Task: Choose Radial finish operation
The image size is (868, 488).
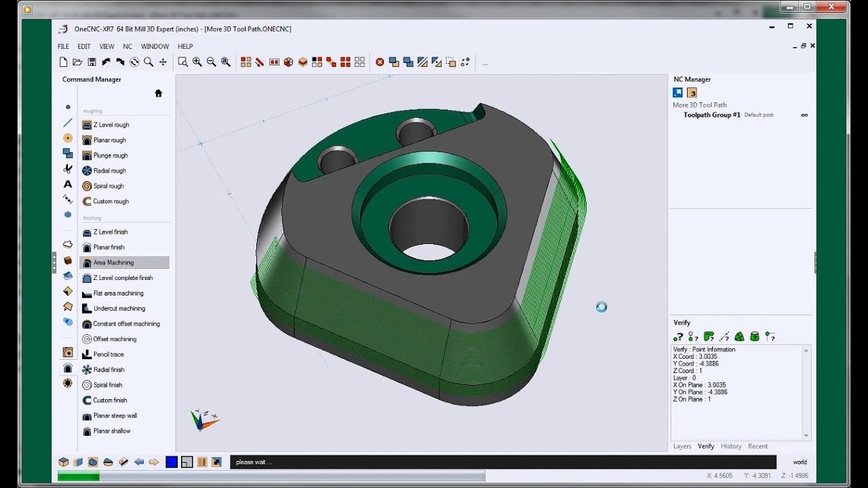Action: tap(109, 369)
